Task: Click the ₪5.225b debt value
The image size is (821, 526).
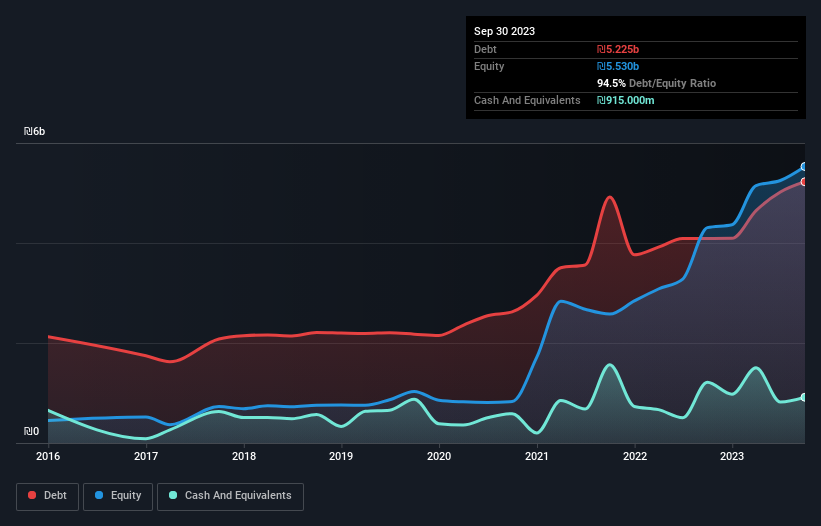Action: coord(618,49)
